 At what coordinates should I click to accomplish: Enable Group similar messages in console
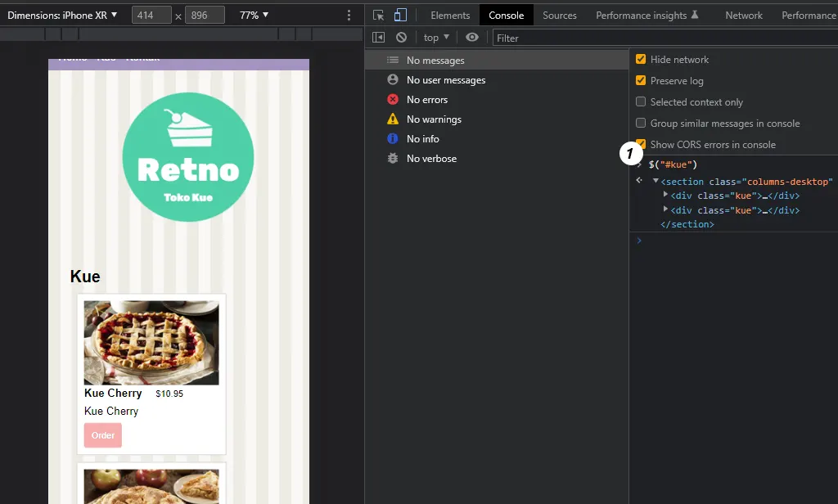[641, 123]
